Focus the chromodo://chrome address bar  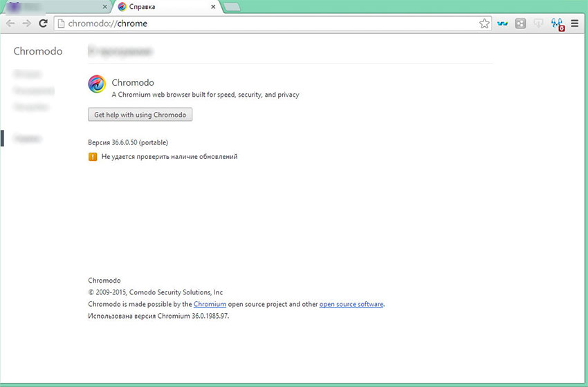click(270, 23)
